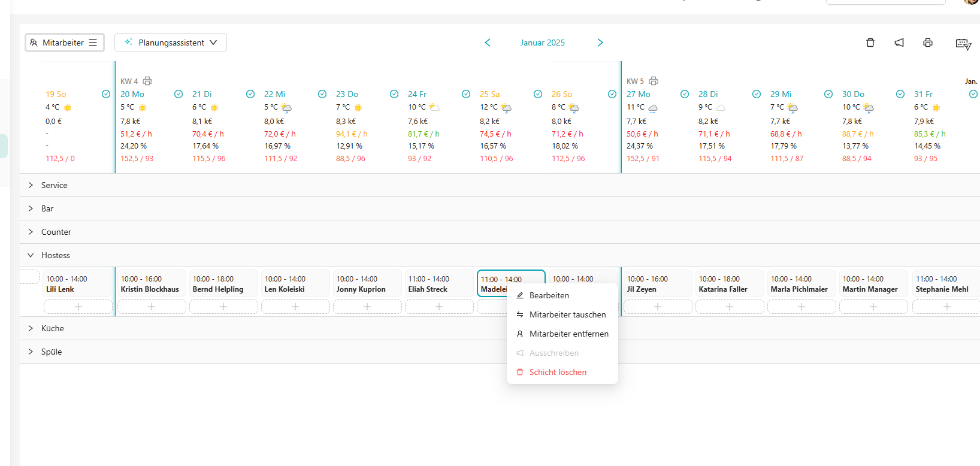980x466 pixels.
Task: Expand the Service section
Action: 31,185
